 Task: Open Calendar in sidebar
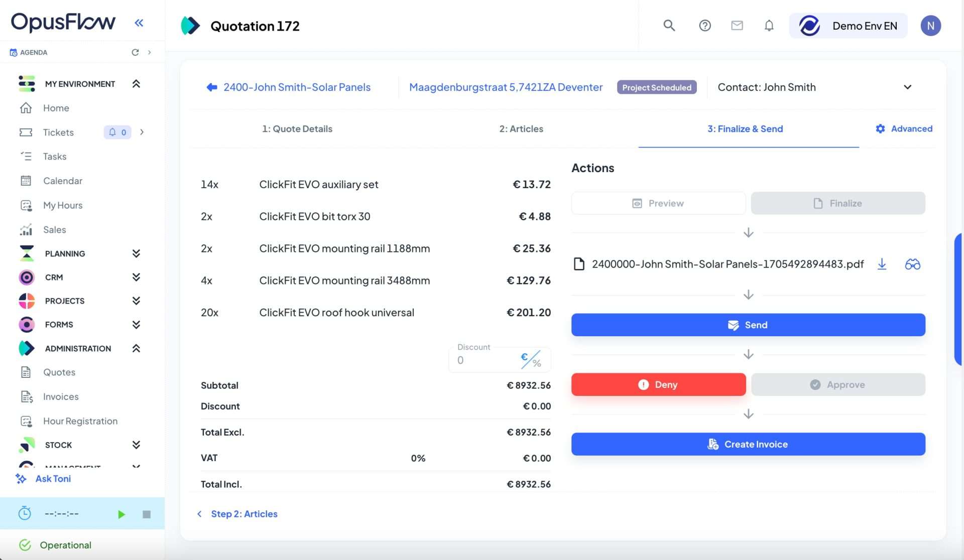63,181
